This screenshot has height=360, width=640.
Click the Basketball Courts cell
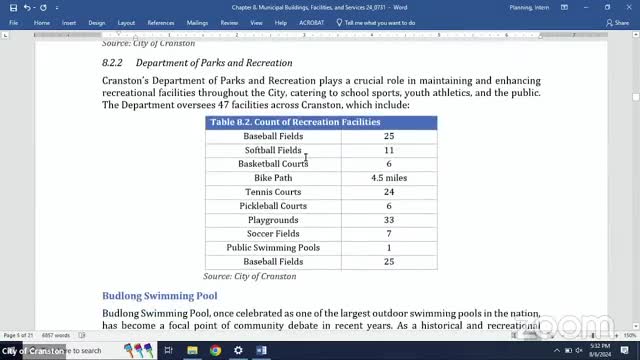pyautogui.click(x=273, y=164)
